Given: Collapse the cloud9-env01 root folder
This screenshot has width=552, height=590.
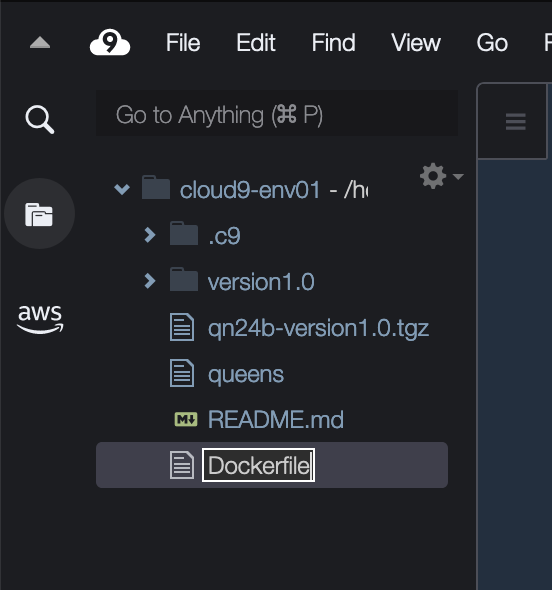Looking at the screenshot, I should (122, 189).
